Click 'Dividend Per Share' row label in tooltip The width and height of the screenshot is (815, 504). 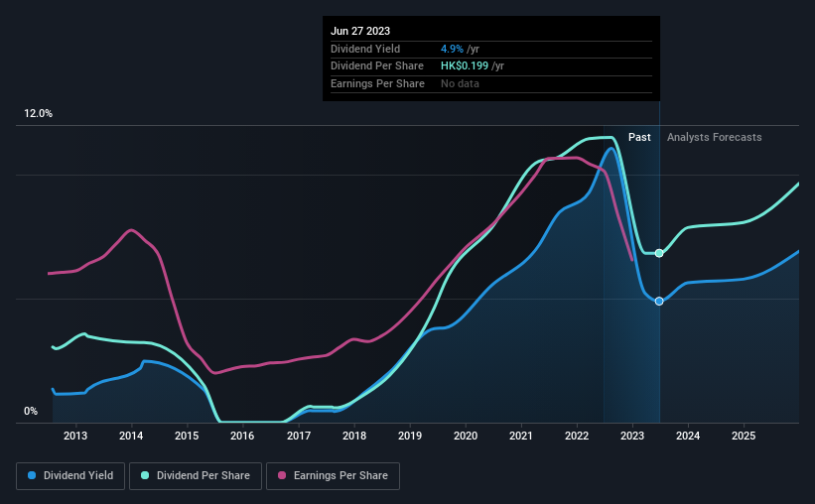[x=377, y=66]
